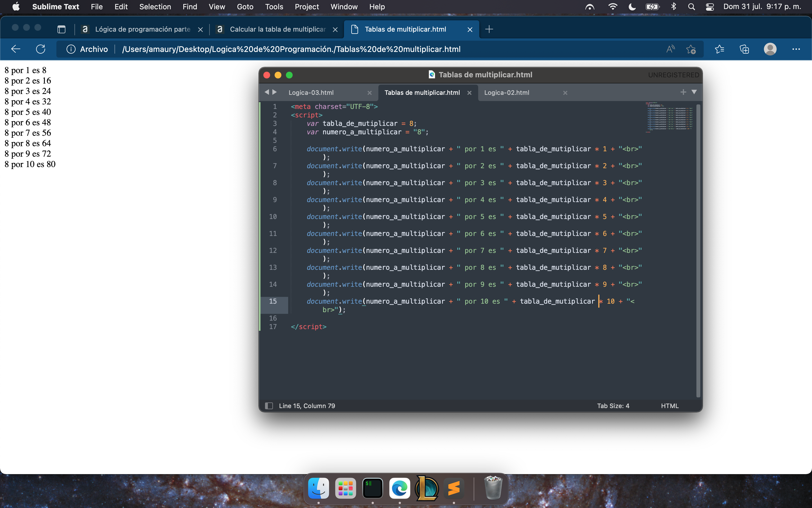Click the site information icon beside Archivo
This screenshot has height=508, width=812.
[x=71, y=49]
